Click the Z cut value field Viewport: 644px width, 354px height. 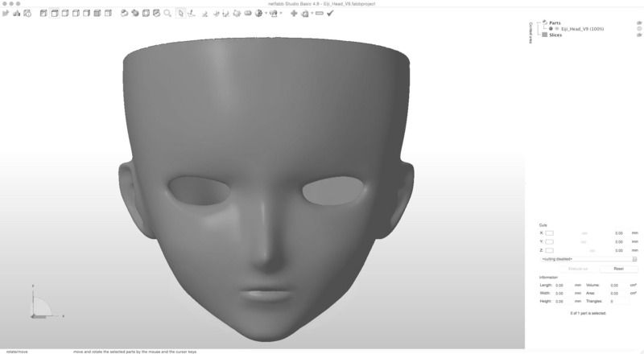(x=619, y=250)
